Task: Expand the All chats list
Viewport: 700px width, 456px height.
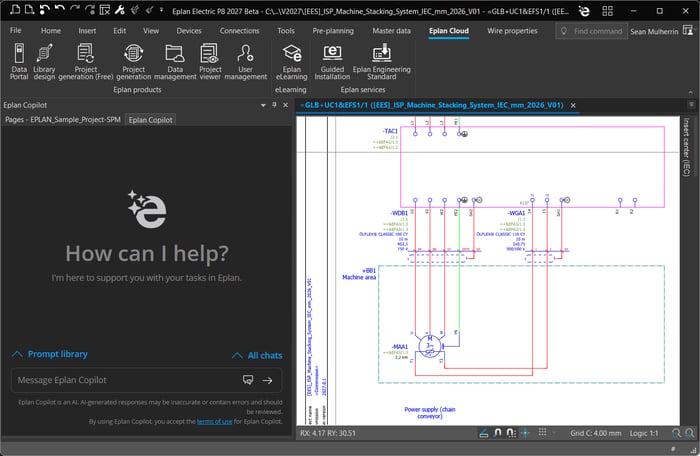Action: pyautogui.click(x=257, y=356)
